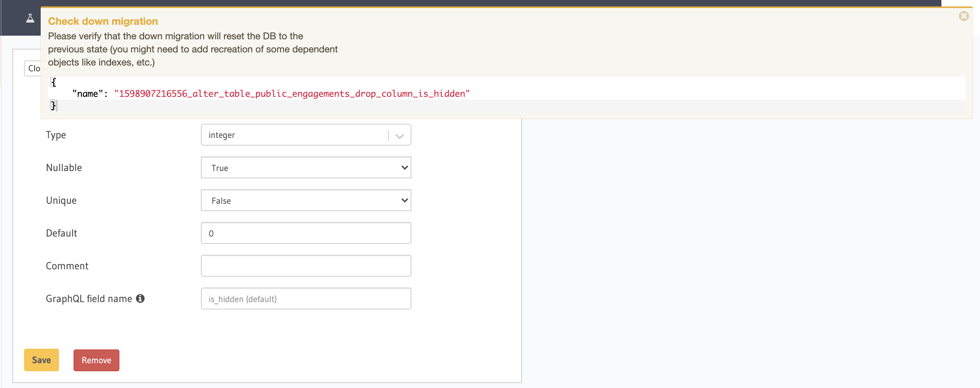Click the Default value field containing 0
The image size is (980, 388).
[x=306, y=233]
